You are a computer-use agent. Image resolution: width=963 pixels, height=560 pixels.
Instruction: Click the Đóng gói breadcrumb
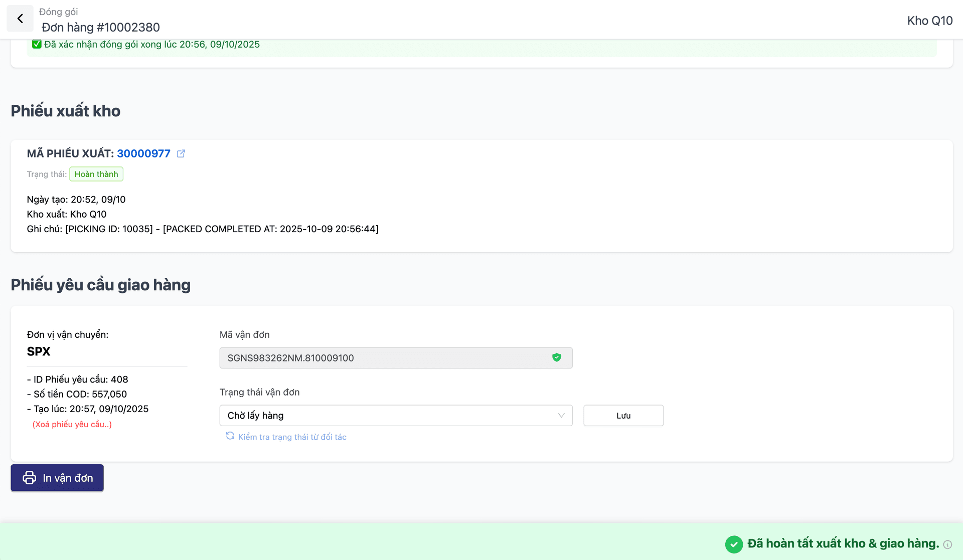(x=58, y=12)
